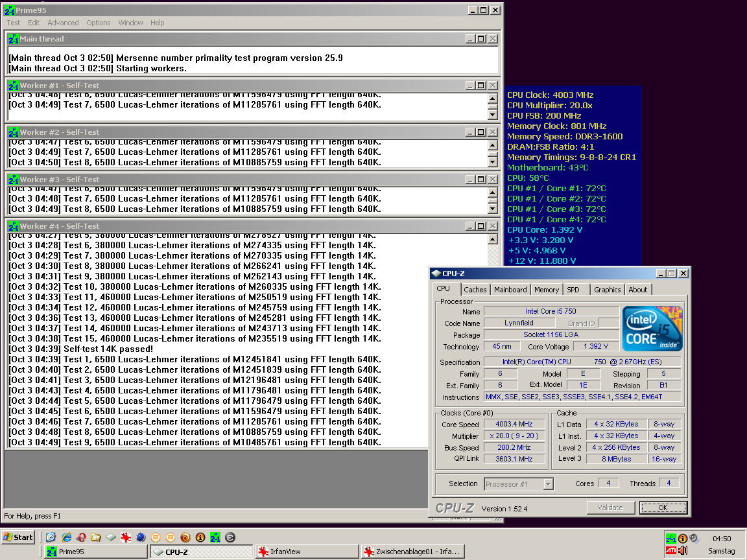Switch to Zwischenablage01 IrfanView taskbar window
The image size is (747, 560).
pos(411,552)
